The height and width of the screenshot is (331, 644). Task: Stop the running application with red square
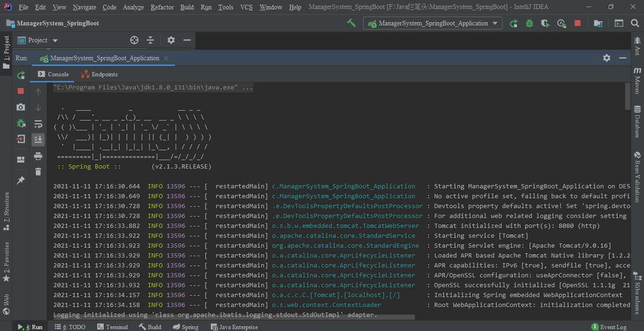[578, 23]
